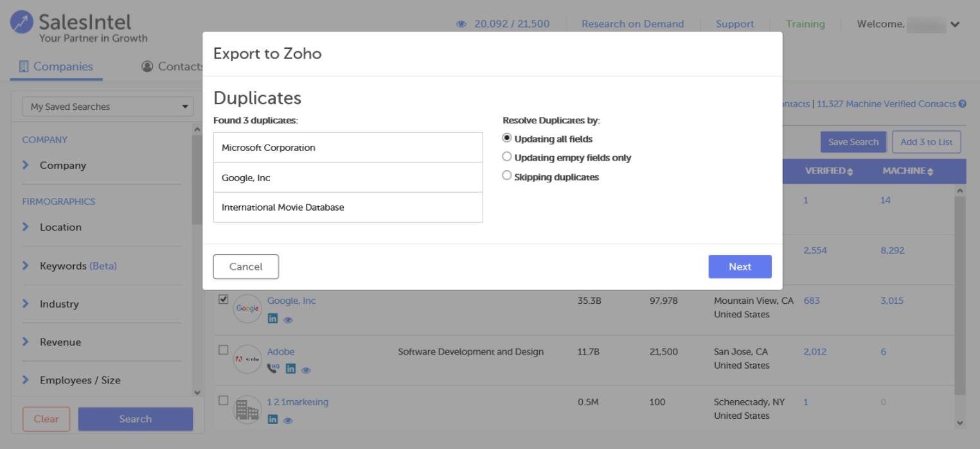Click Microsoft Corporation in duplicates list

[x=348, y=148]
